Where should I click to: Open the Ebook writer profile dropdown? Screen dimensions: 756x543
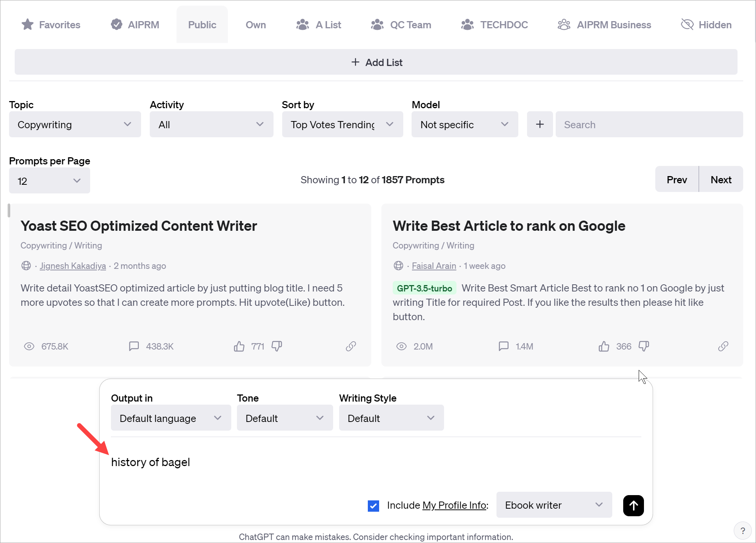(x=553, y=505)
